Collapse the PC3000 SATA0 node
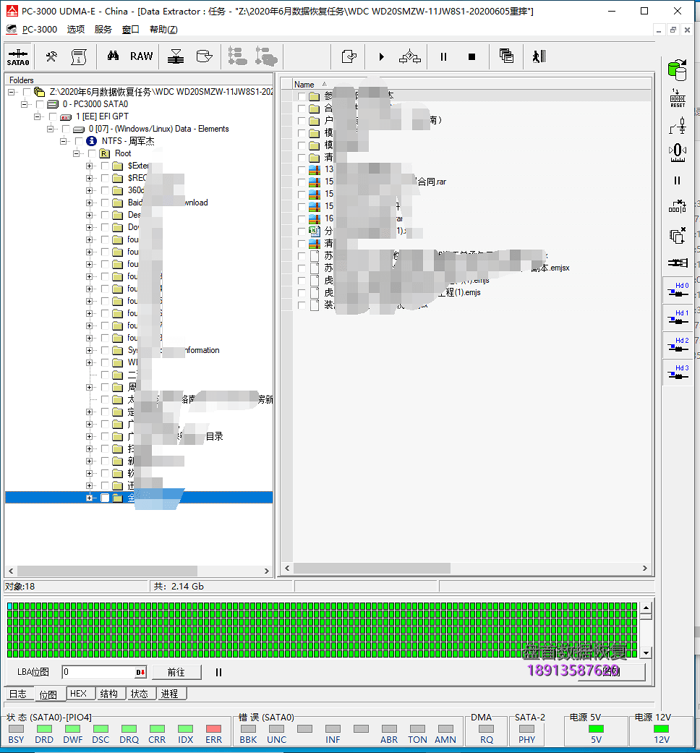700x753 pixels. point(24,104)
